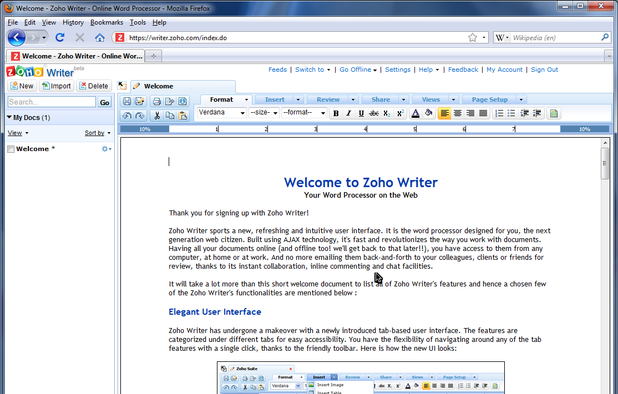Insert bulleted list
Image resolution: width=618 pixels, height=394 pixels.
(x=512, y=113)
